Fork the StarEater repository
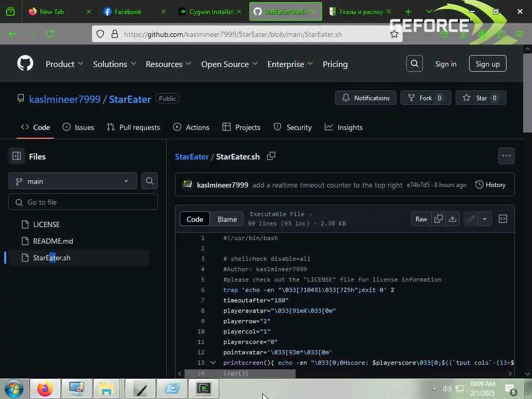532x399 pixels. tap(426, 98)
